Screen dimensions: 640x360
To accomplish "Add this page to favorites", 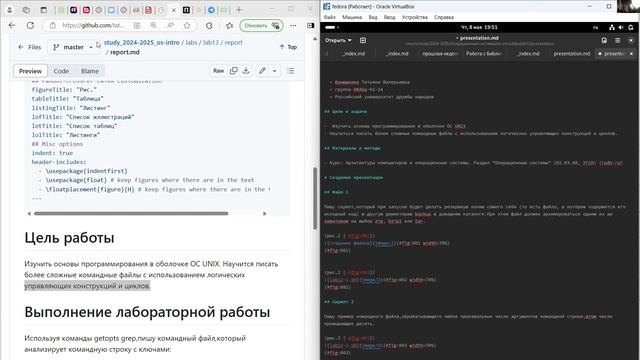I will (187, 25).
